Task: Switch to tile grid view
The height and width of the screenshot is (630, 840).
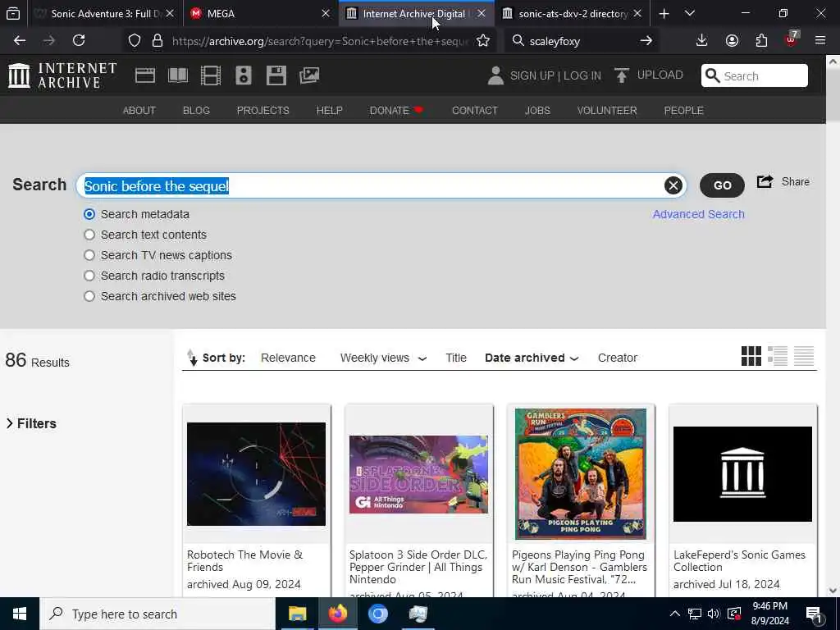Action: [751, 356]
